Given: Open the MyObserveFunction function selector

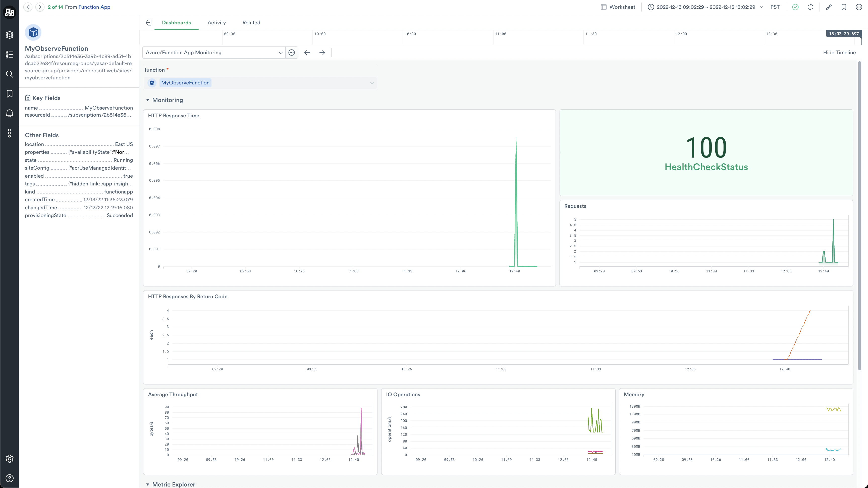Looking at the screenshot, I should 260,83.
